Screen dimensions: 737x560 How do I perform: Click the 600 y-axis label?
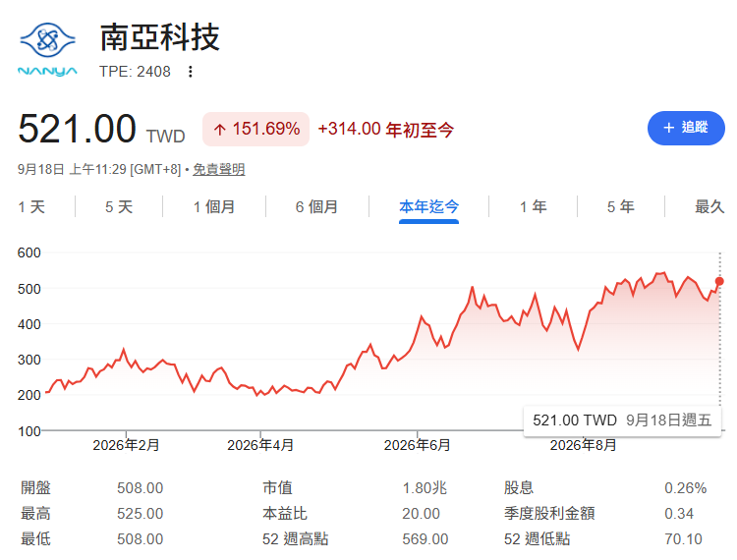[x=29, y=252]
